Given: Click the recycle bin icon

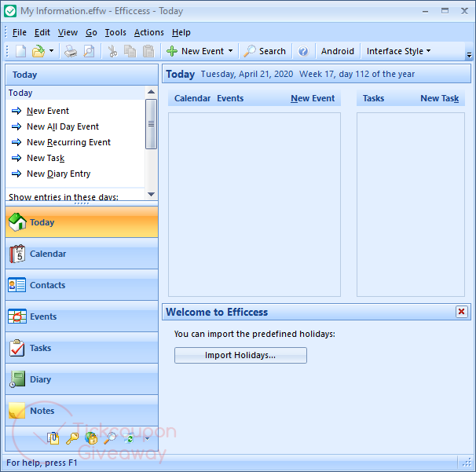Looking at the screenshot, I should coord(129,438).
